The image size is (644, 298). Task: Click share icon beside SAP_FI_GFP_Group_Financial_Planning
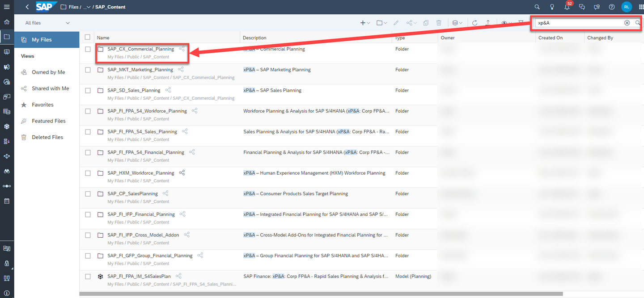coord(200,256)
